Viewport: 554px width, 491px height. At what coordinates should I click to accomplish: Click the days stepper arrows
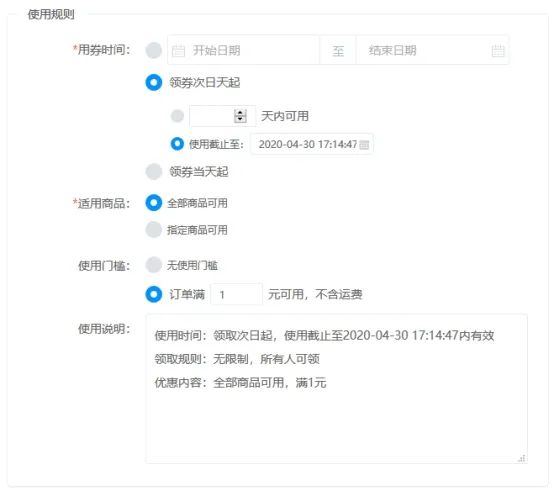[240, 116]
